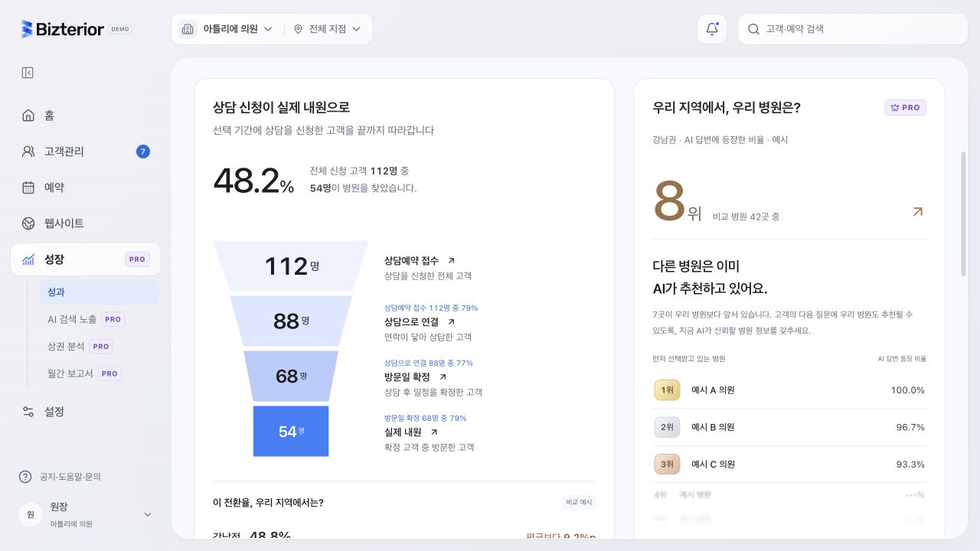This screenshot has width=980, height=551.
Task: Open the 8위 ranking detail arrow
Action: (918, 211)
